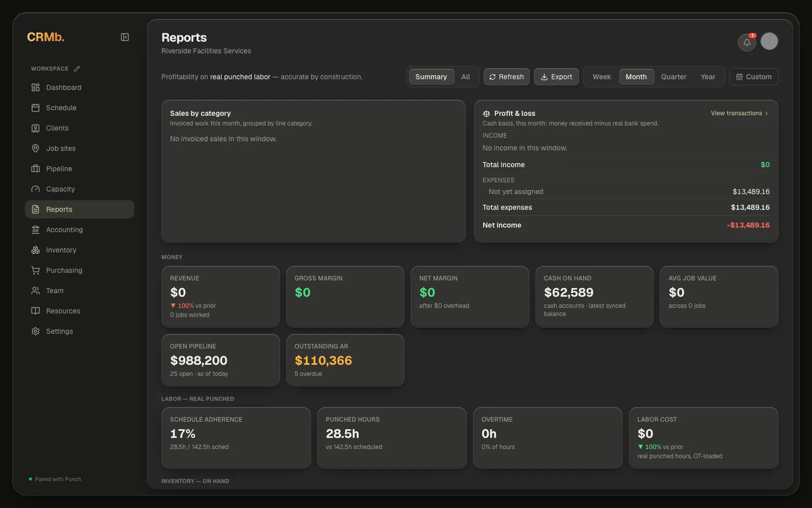Click Paired with Punch status
Screen dimensions: 812x508
click(x=55, y=479)
